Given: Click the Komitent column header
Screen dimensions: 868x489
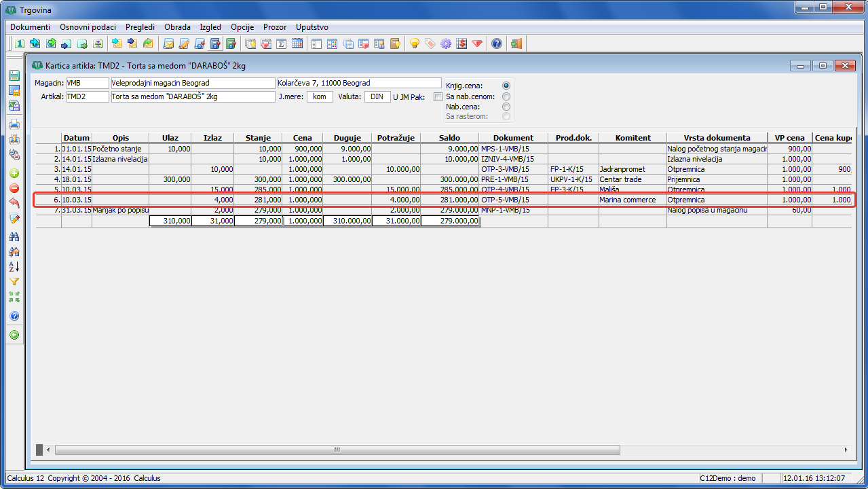Looking at the screenshot, I should [x=633, y=138].
